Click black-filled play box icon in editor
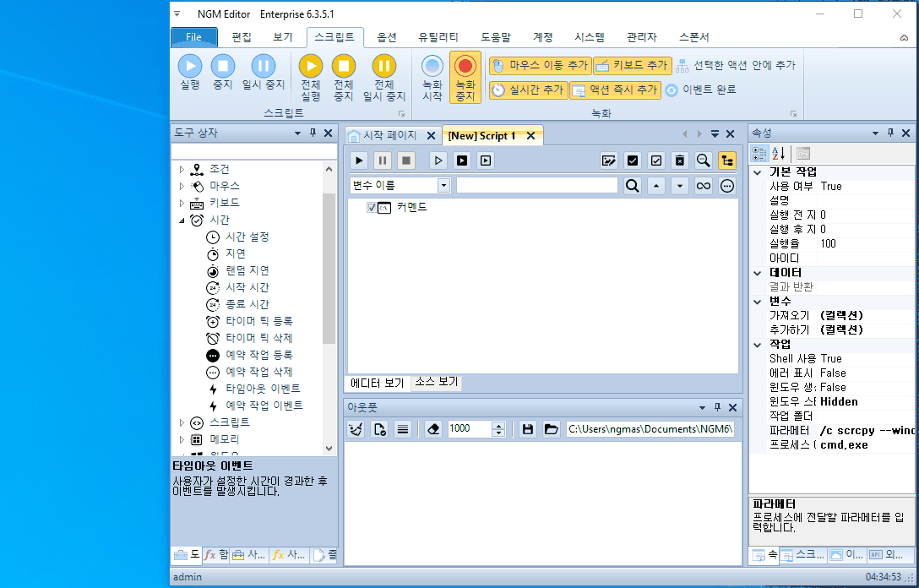 462,160
